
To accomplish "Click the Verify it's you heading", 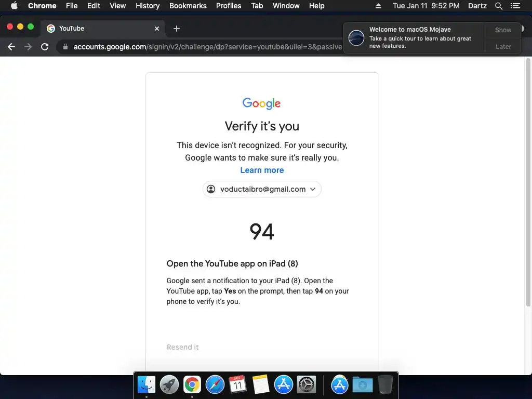I will 262,126.
